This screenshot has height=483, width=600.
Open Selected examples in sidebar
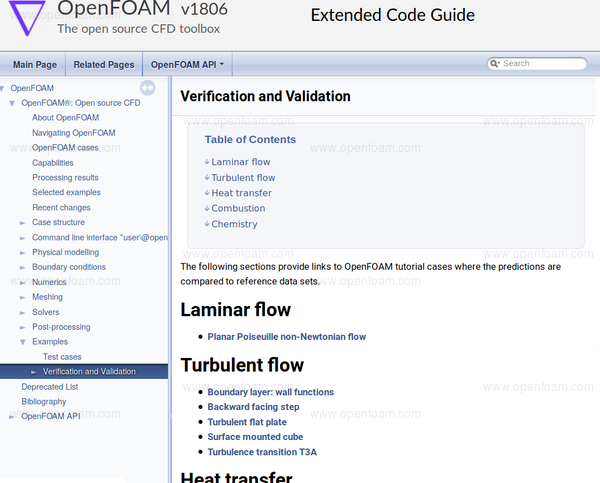pyautogui.click(x=66, y=192)
